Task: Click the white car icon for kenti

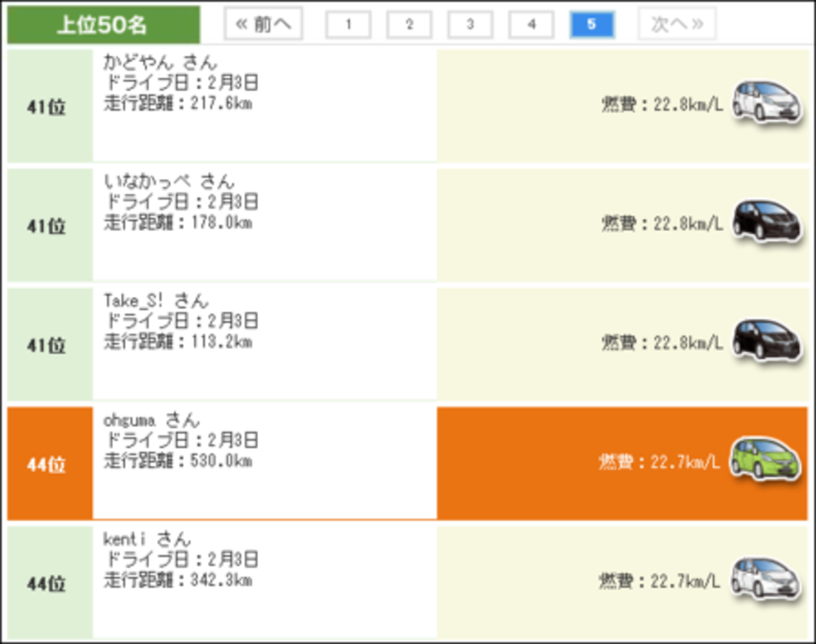Action: pyautogui.click(x=765, y=579)
